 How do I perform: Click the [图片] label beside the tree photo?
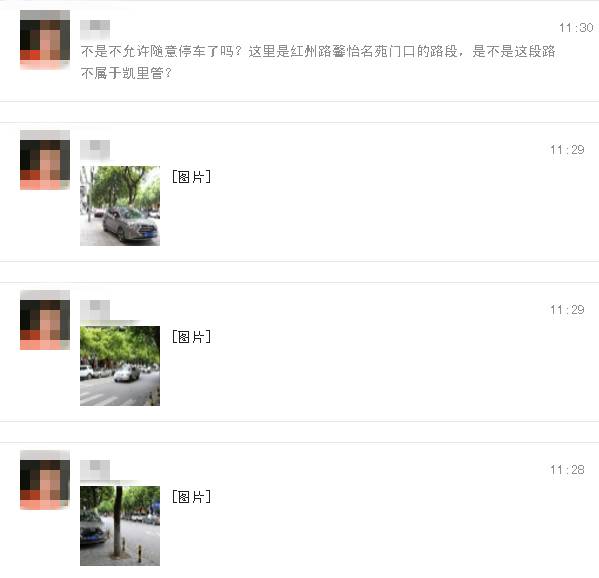[x=191, y=497]
